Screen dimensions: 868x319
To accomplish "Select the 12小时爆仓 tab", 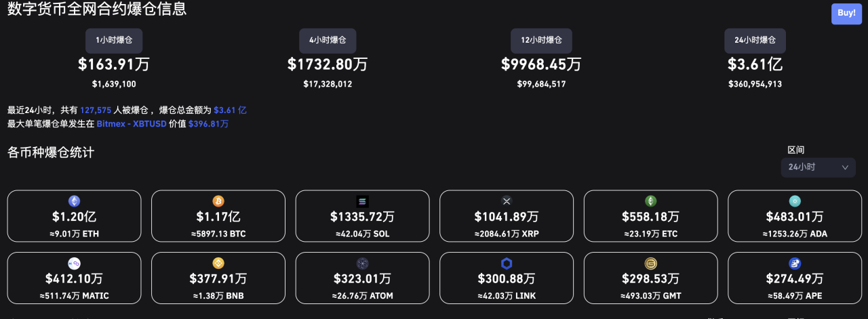I will [541, 41].
